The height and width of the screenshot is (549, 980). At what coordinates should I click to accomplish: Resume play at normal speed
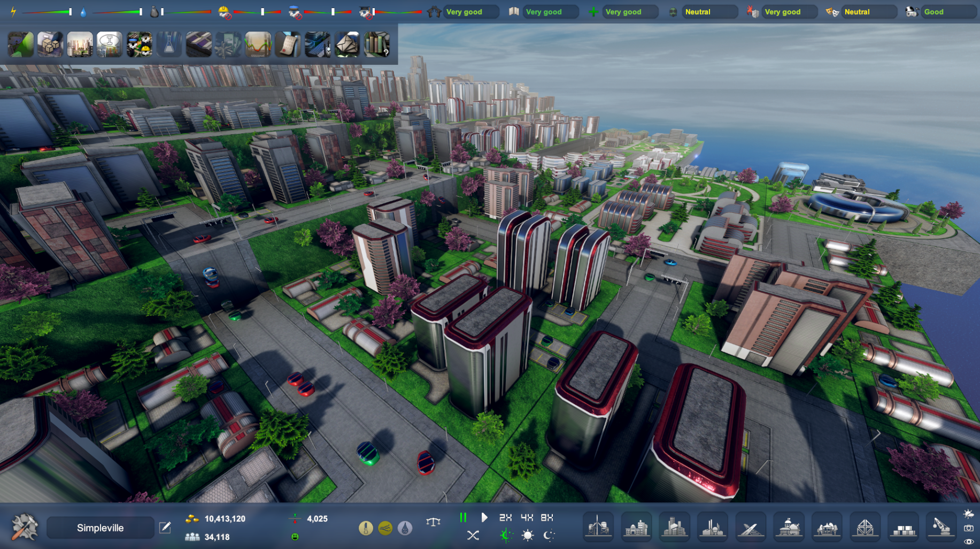pos(484,517)
